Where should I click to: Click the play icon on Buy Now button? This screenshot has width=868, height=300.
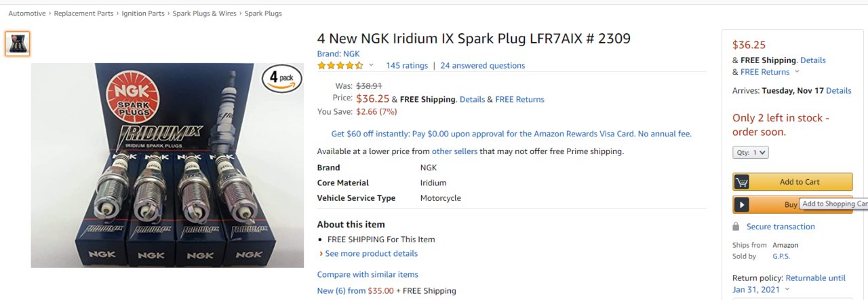click(741, 204)
